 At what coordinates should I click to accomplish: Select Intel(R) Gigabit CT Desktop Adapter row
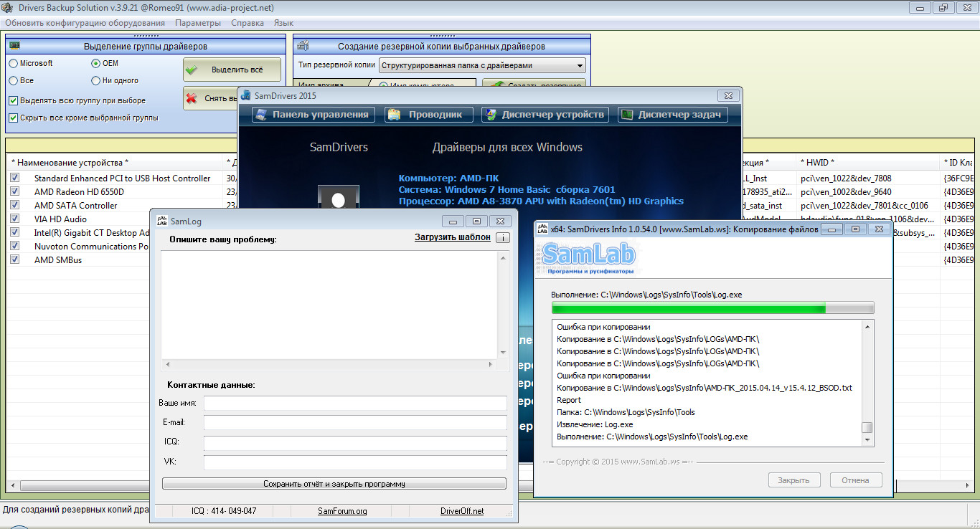point(91,232)
